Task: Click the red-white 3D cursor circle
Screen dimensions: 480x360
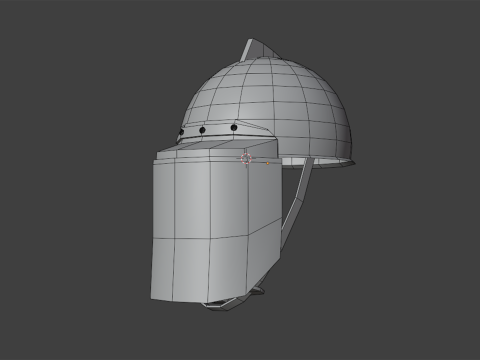Action: pos(246,159)
